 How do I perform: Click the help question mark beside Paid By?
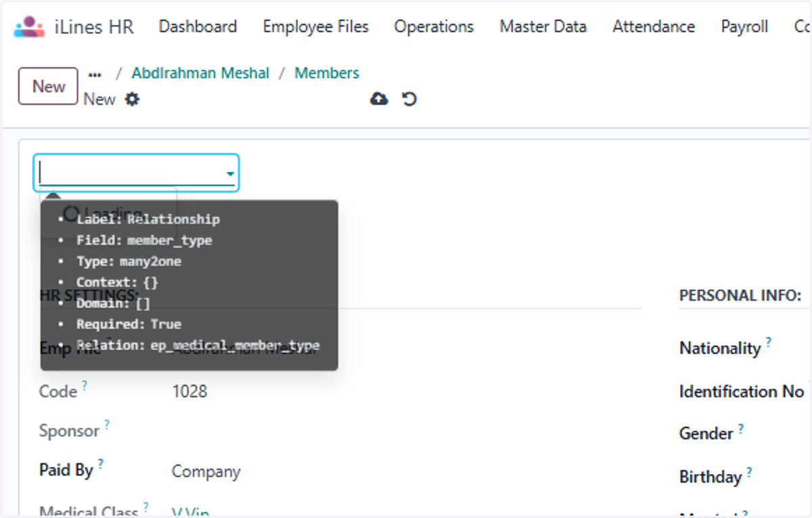[101, 464]
